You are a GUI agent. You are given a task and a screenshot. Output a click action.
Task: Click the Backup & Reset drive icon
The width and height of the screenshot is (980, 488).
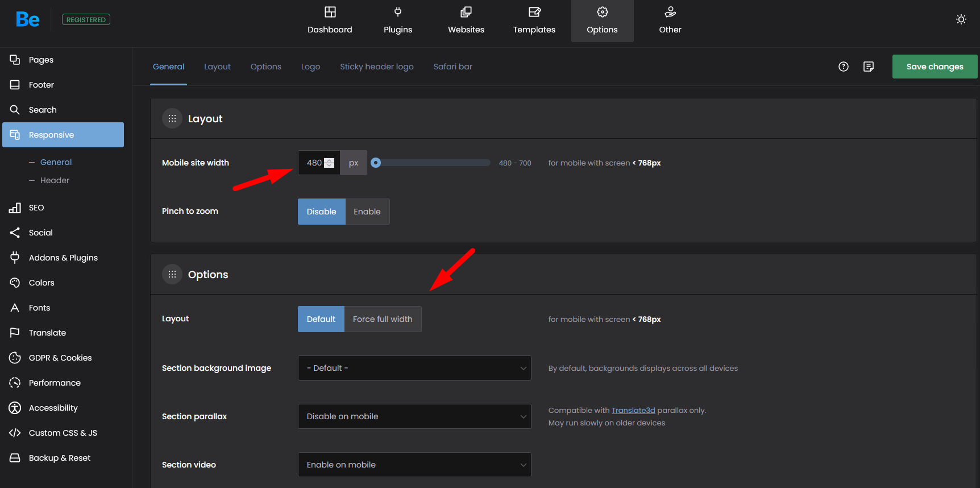coord(15,458)
